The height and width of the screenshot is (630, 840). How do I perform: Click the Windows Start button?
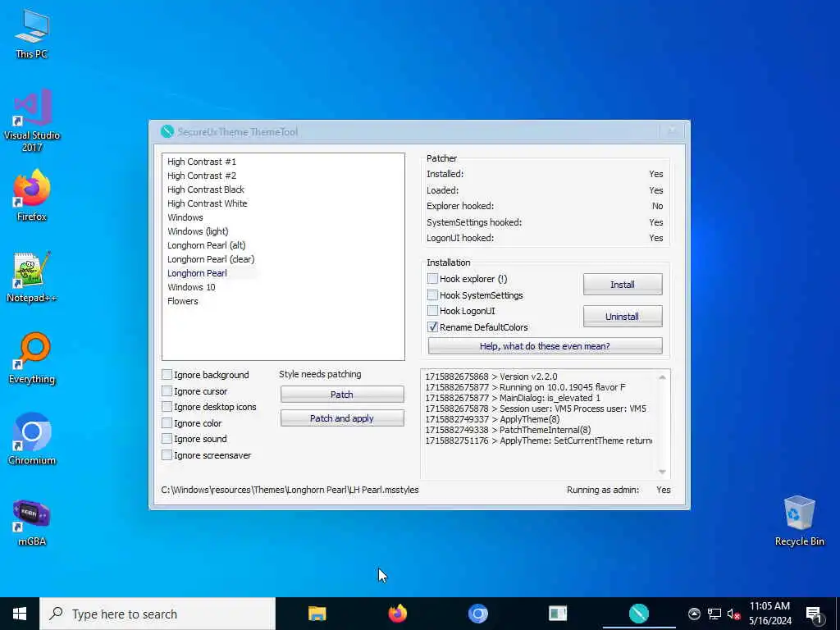click(20, 614)
